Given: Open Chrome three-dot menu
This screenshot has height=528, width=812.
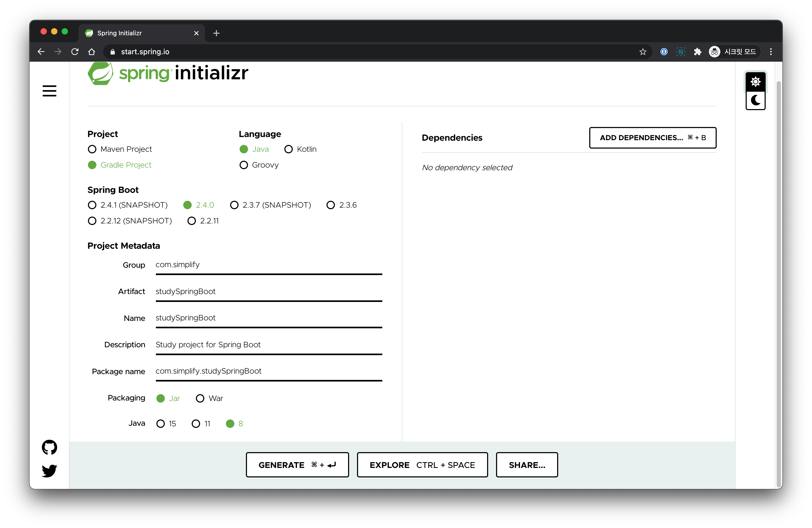Looking at the screenshot, I should [771, 52].
